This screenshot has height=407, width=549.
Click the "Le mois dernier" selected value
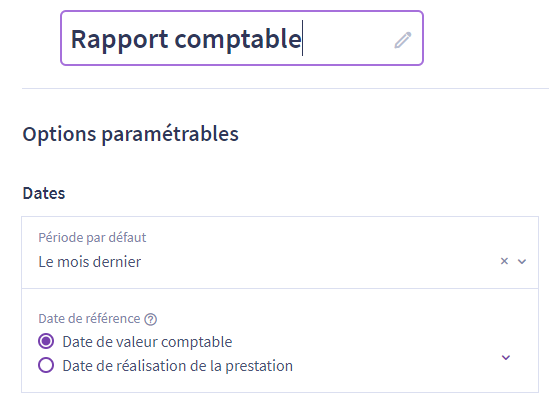pos(90,262)
